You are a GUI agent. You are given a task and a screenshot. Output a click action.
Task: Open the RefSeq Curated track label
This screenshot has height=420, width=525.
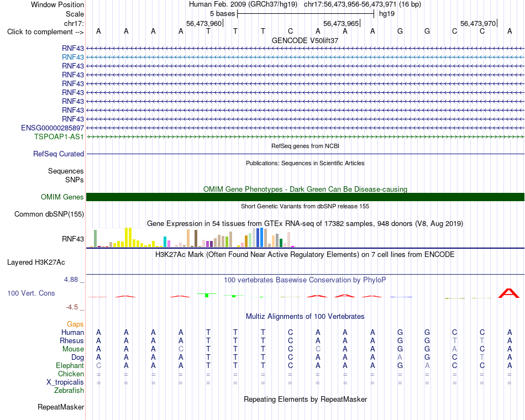[59, 154]
